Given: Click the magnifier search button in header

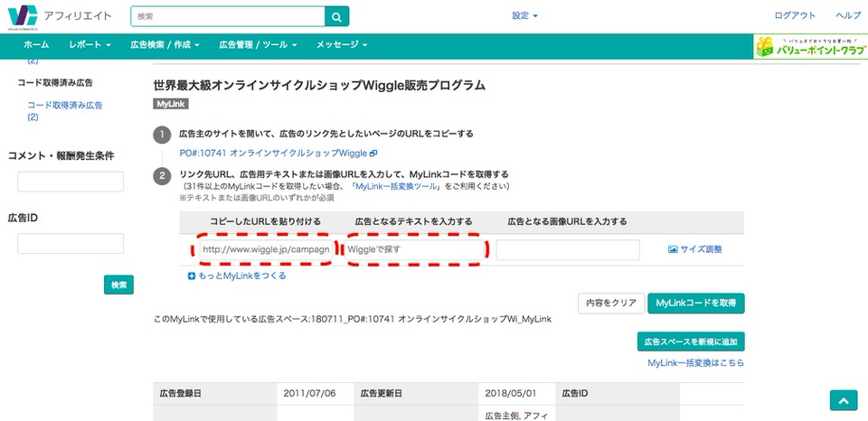Looking at the screenshot, I should tap(336, 16).
